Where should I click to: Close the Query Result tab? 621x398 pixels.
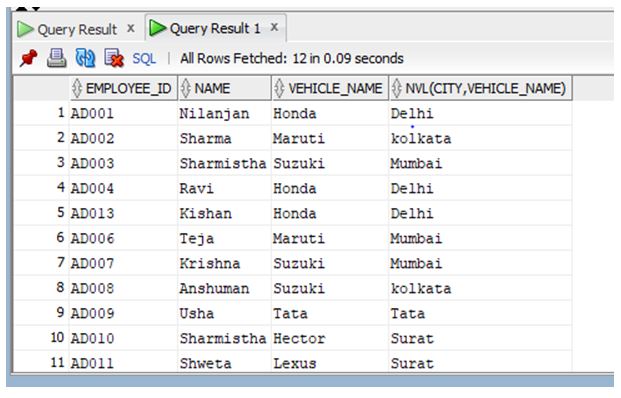click(131, 29)
